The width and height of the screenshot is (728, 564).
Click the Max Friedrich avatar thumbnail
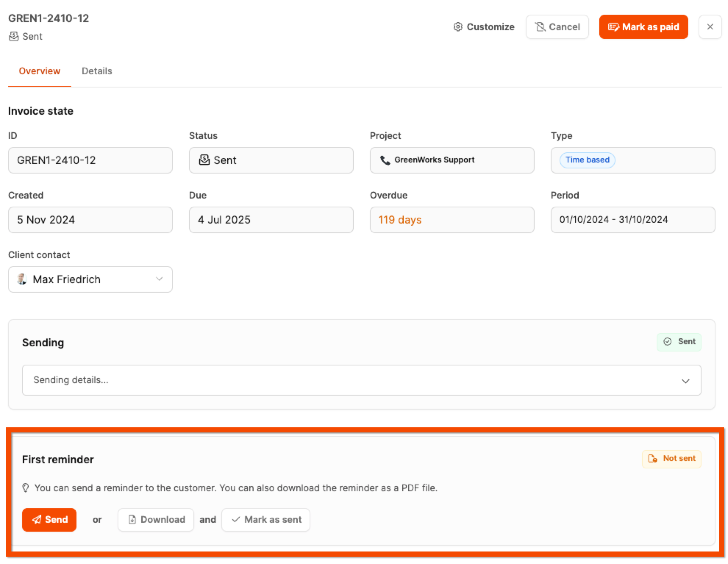[x=22, y=279]
